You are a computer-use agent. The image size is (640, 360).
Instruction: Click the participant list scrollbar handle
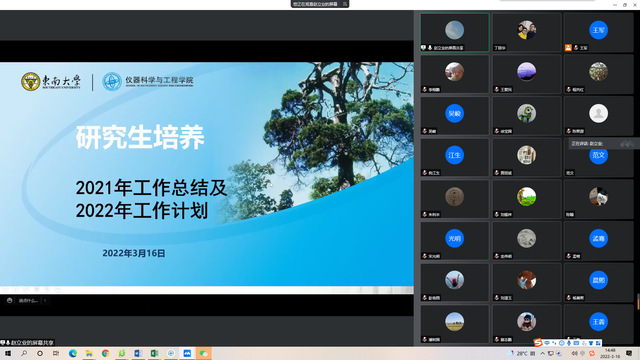click(638, 301)
